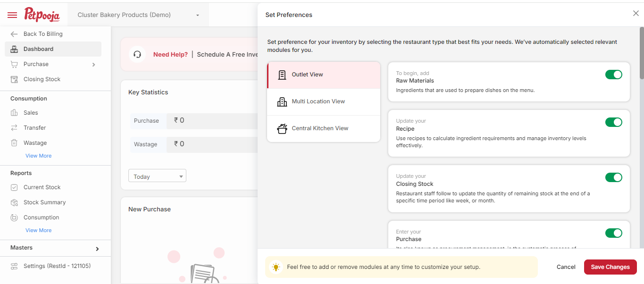Screen dimensions: 644x284
Task: Click the Save Changes button
Action: coord(610,267)
